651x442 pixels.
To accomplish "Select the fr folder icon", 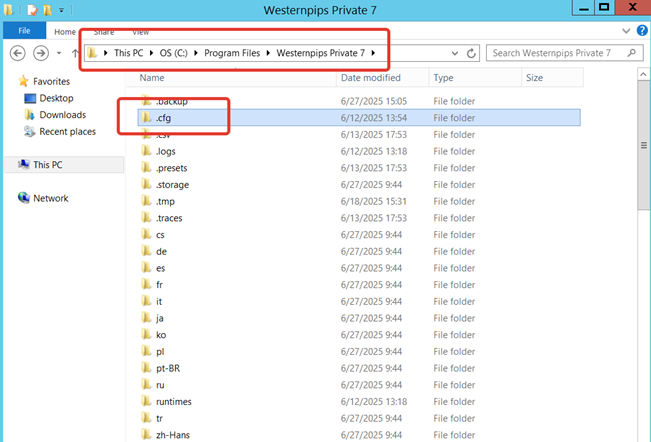I will 146,284.
